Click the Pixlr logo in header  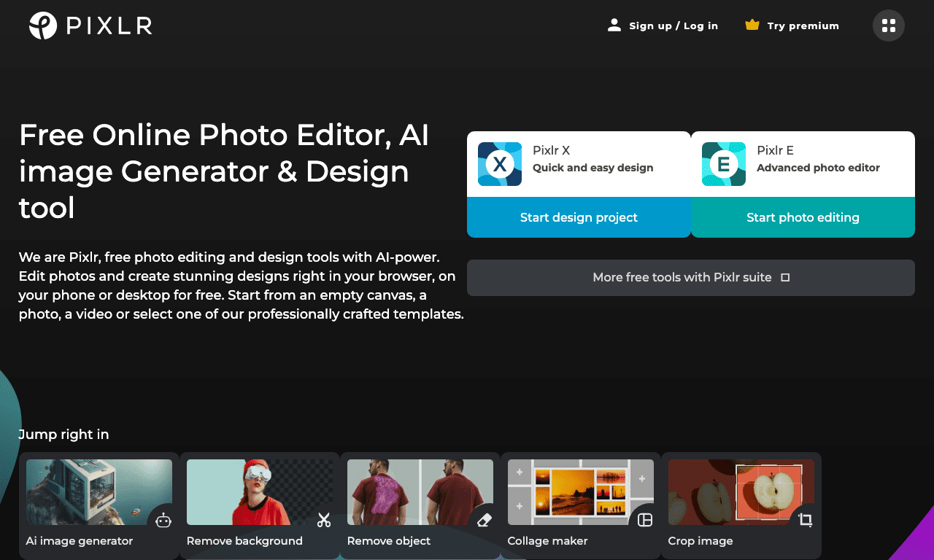90,26
